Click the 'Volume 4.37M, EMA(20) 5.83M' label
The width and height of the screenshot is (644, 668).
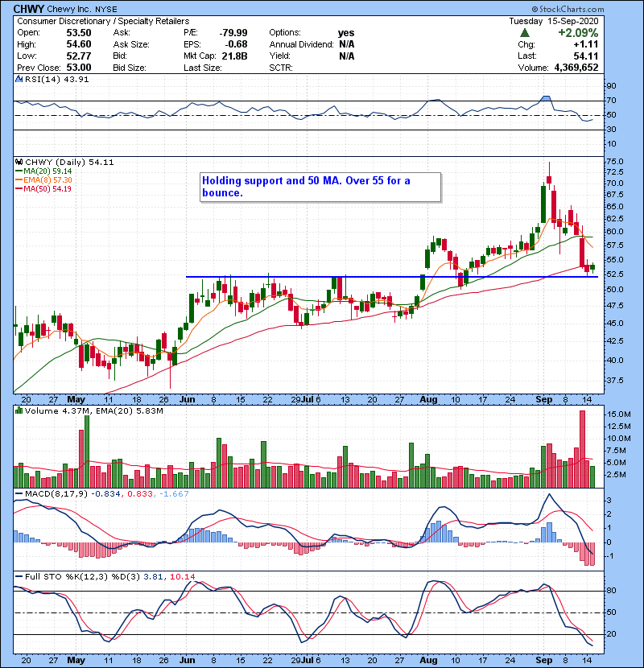click(x=93, y=410)
